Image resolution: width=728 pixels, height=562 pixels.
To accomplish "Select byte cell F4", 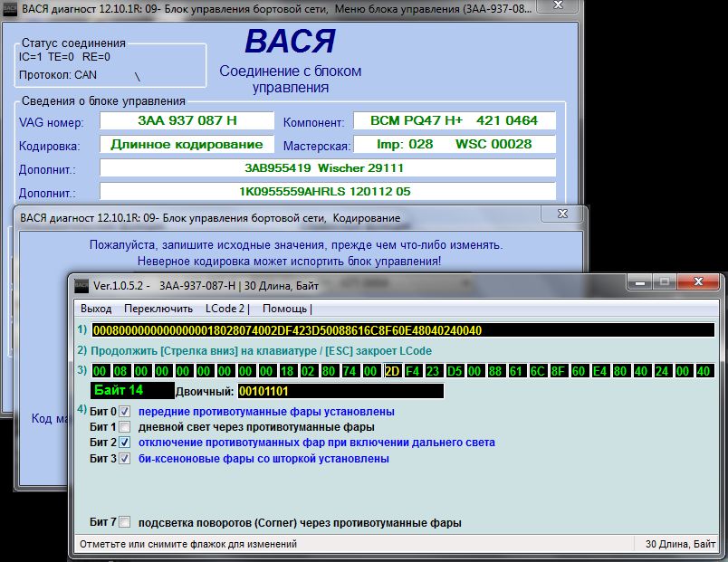I will [x=412, y=371].
